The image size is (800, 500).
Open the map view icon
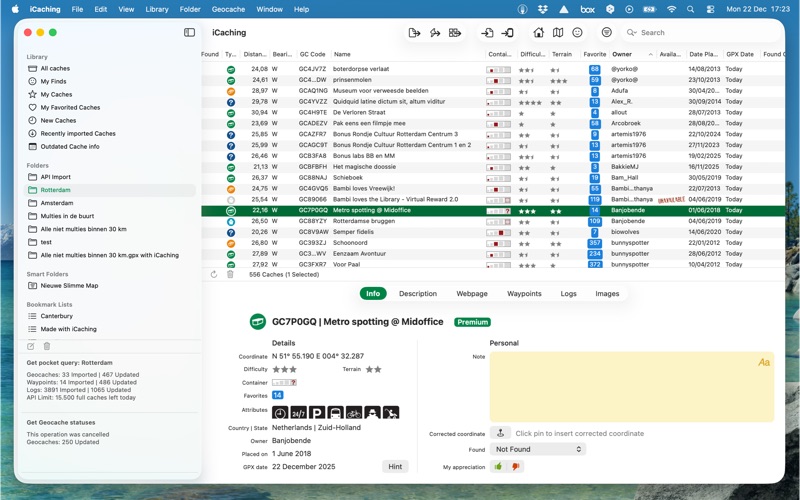(558, 33)
